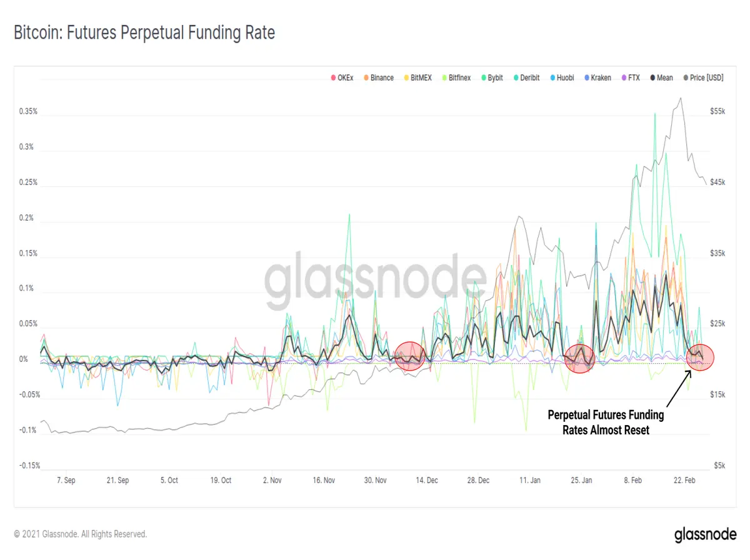Click the Bitfinex legend color dot
This screenshot has width=750, height=560.
point(444,78)
